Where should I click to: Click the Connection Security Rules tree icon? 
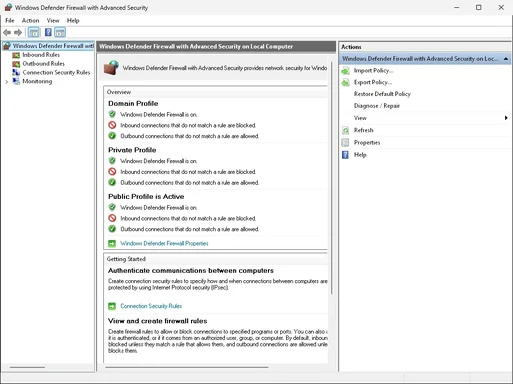(x=16, y=72)
